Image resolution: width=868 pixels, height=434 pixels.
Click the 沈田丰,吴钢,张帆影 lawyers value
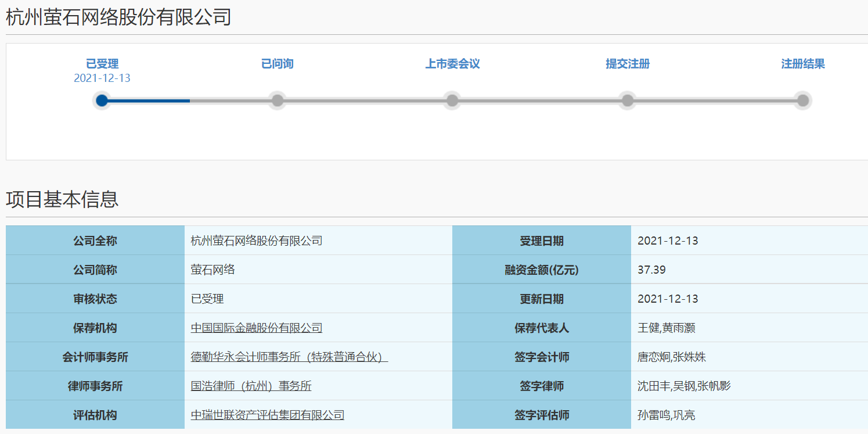click(684, 386)
